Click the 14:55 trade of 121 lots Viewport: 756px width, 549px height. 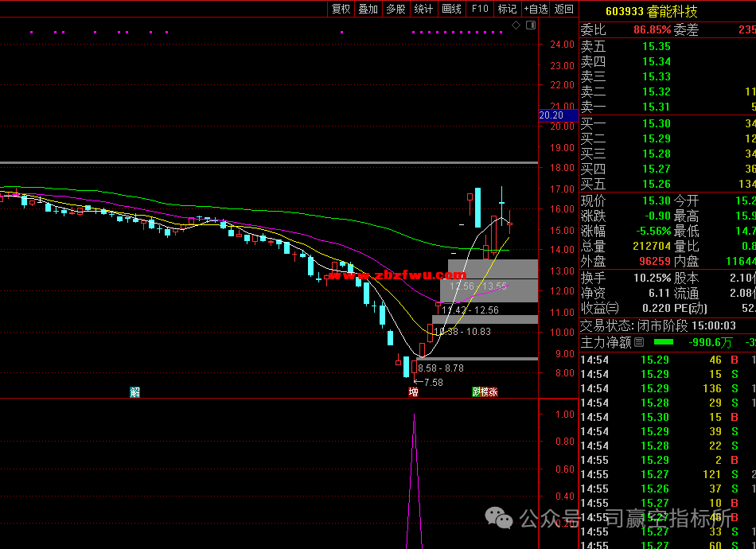pos(668,474)
